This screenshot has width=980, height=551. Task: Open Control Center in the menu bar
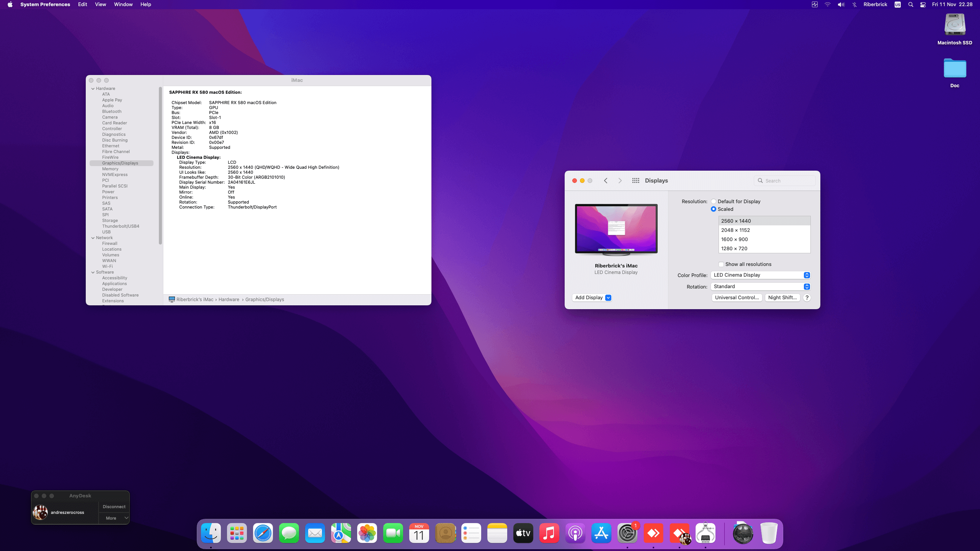click(923, 5)
